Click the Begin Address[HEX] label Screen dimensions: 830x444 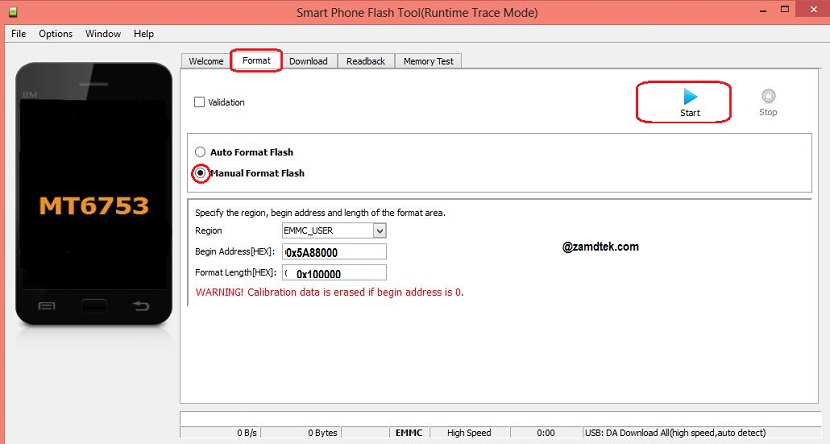(x=235, y=252)
